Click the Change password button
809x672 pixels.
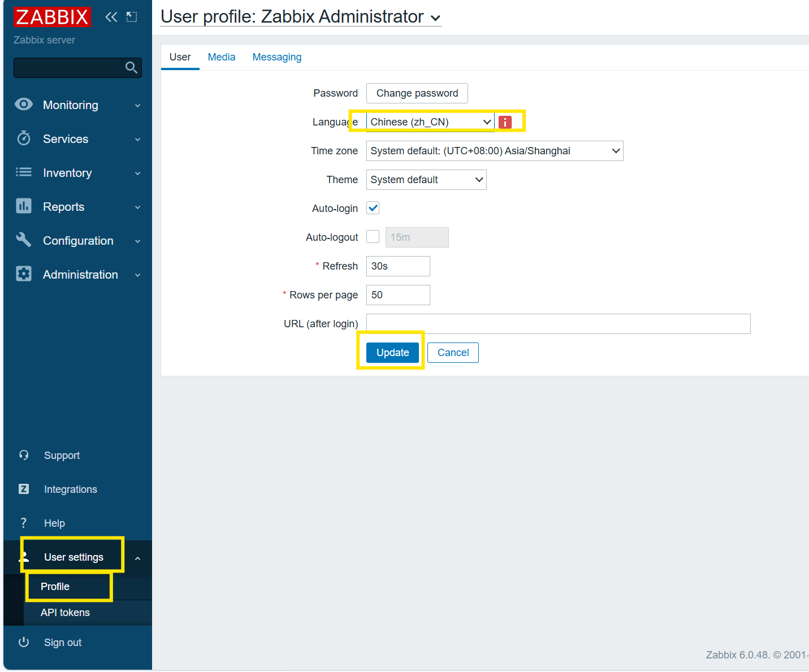[x=417, y=93]
